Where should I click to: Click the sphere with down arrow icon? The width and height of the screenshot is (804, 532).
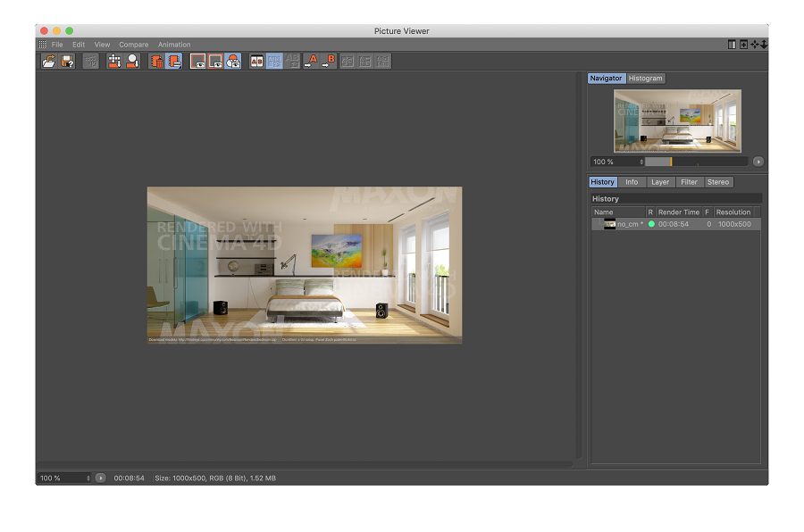coord(133,62)
